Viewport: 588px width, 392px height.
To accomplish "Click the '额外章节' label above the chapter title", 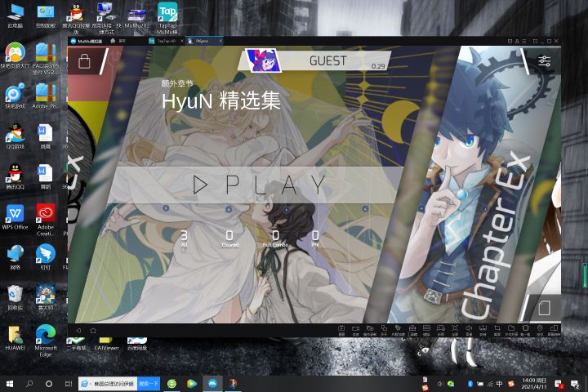I will click(177, 83).
